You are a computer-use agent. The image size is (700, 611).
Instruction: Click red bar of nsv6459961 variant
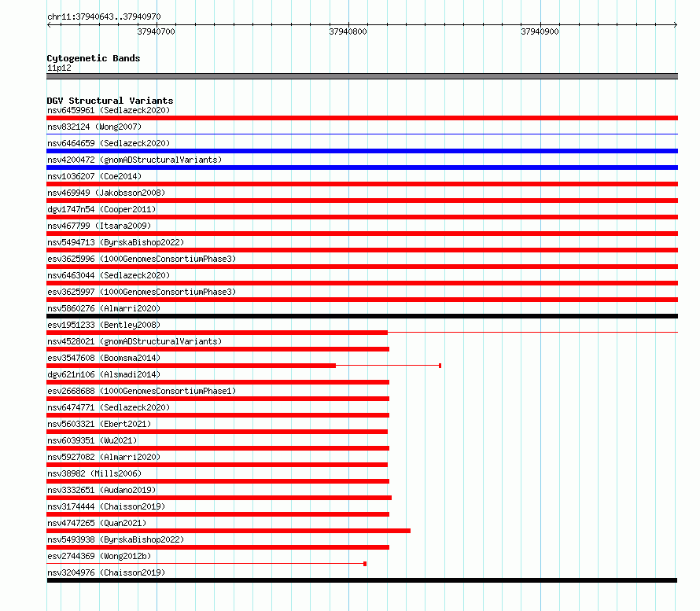click(362, 118)
